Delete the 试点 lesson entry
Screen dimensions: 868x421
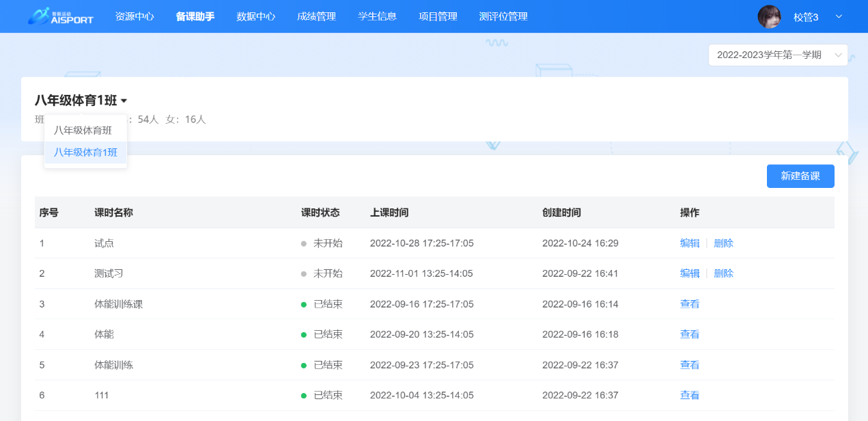(723, 243)
